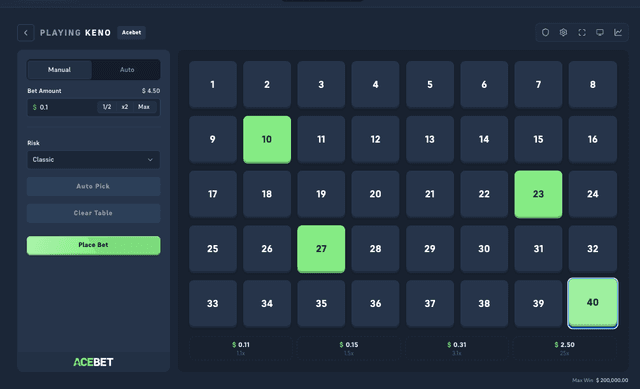Select Keno tile number 5
Image resolution: width=640 pixels, height=389 pixels.
click(430, 84)
